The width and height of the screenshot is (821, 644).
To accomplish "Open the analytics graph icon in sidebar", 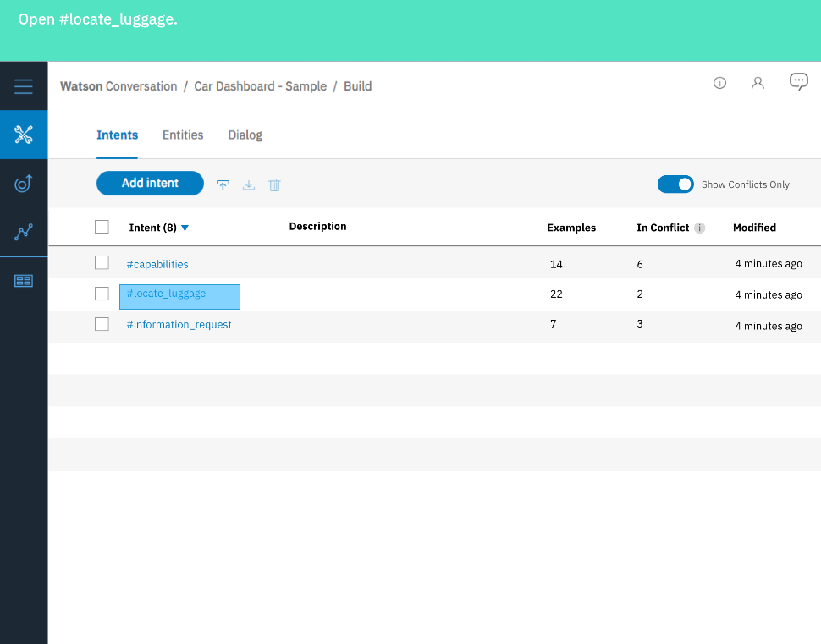I will tap(24, 232).
